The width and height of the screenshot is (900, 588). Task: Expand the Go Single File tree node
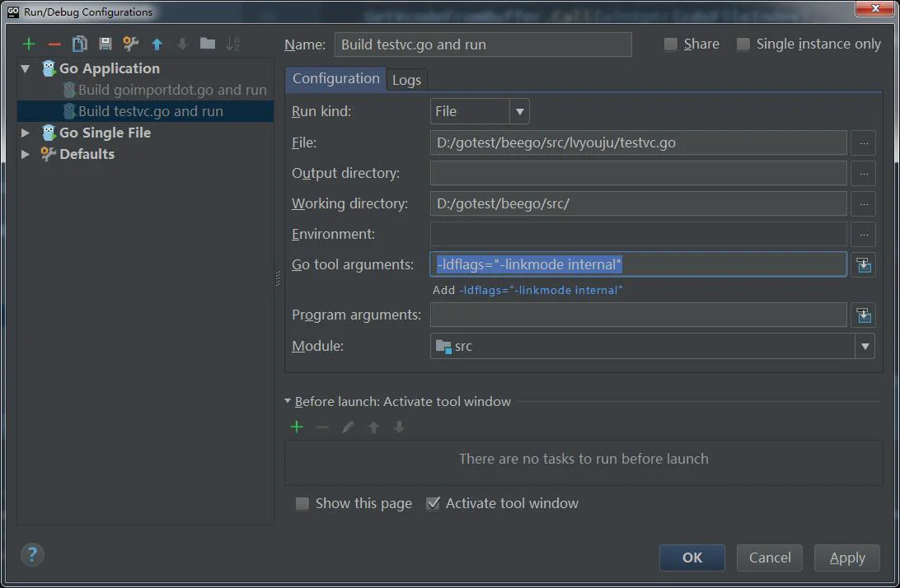[26, 133]
